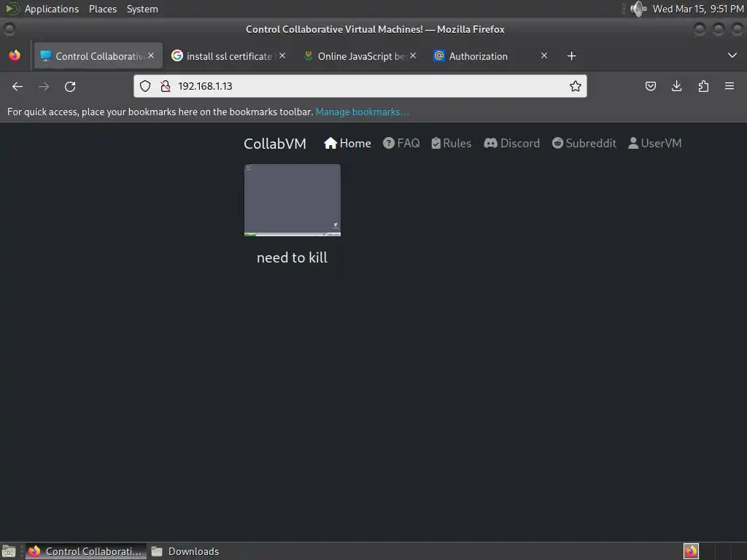Viewport: 747px width, 560px height.
Task: Bookmark this page with the star
Action: click(576, 86)
